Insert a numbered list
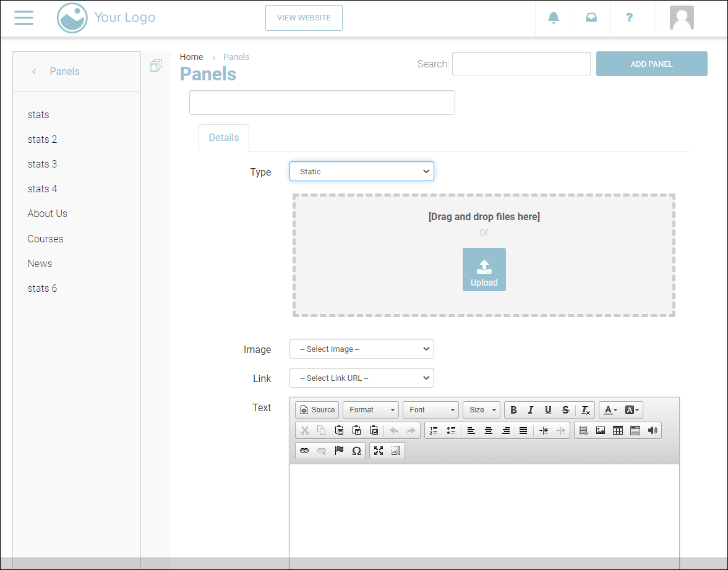 434,430
